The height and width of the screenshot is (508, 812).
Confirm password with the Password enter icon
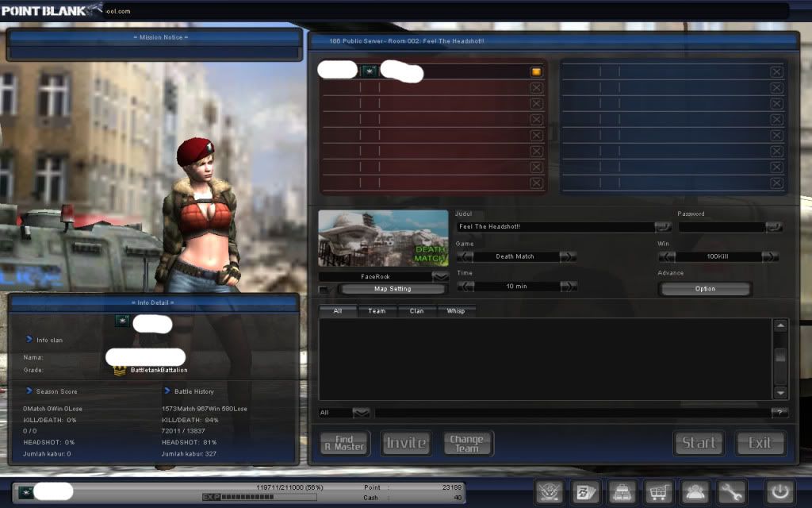click(x=774, y=226)
